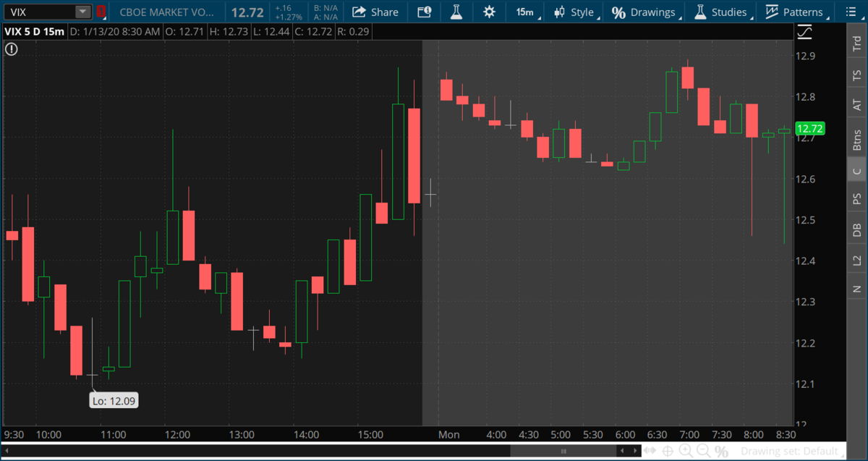Click the candlestick Style icon
Screen dimensions: 868x461
pos(559,12)
